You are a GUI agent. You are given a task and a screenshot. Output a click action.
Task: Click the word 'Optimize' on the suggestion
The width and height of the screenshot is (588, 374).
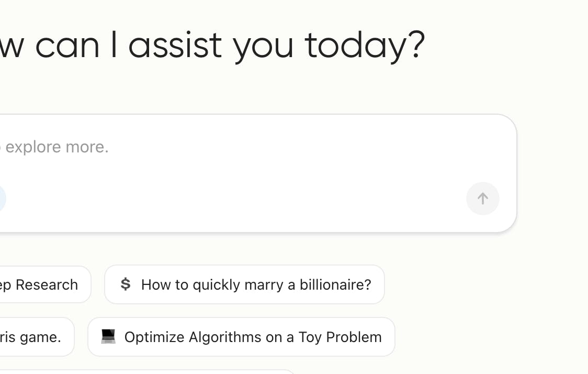pyautogui.click(x=154, y=337)
